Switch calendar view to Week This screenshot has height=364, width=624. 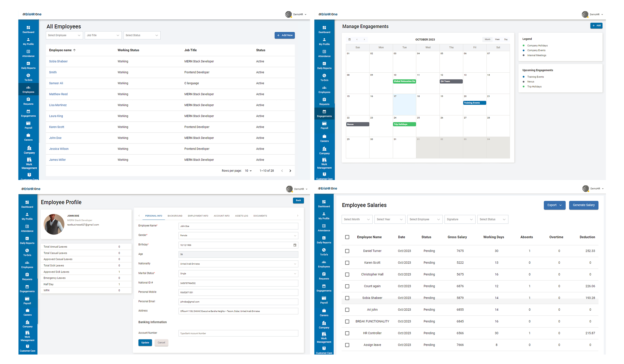click(497, 39)
